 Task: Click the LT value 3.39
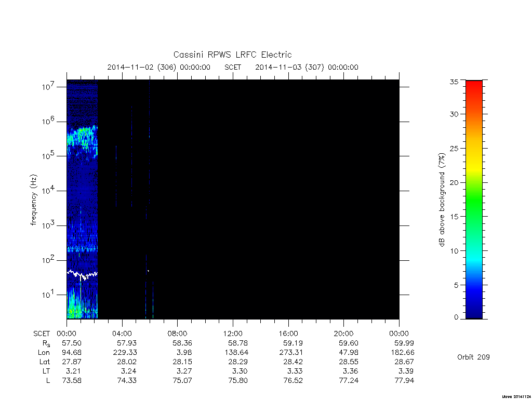[x=406, y=371]
